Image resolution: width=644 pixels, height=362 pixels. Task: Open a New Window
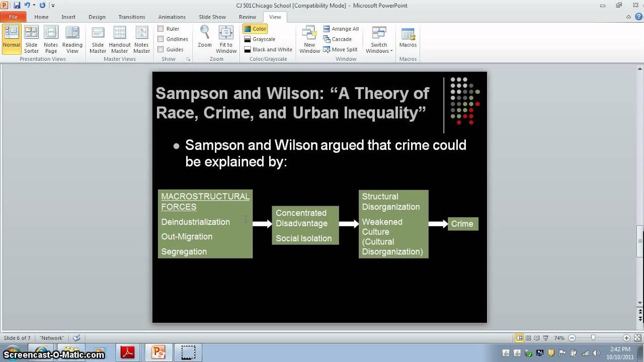[x=309, y=40]
